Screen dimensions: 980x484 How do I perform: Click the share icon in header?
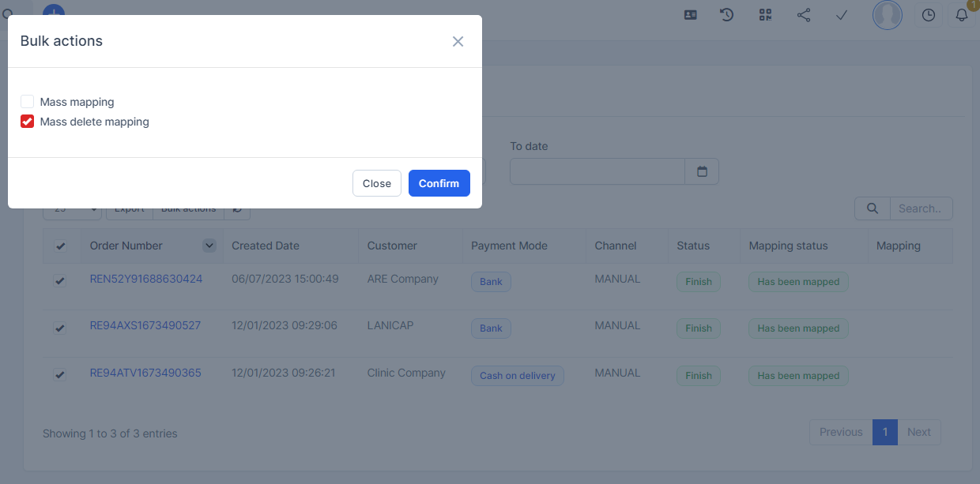[804, 15]
